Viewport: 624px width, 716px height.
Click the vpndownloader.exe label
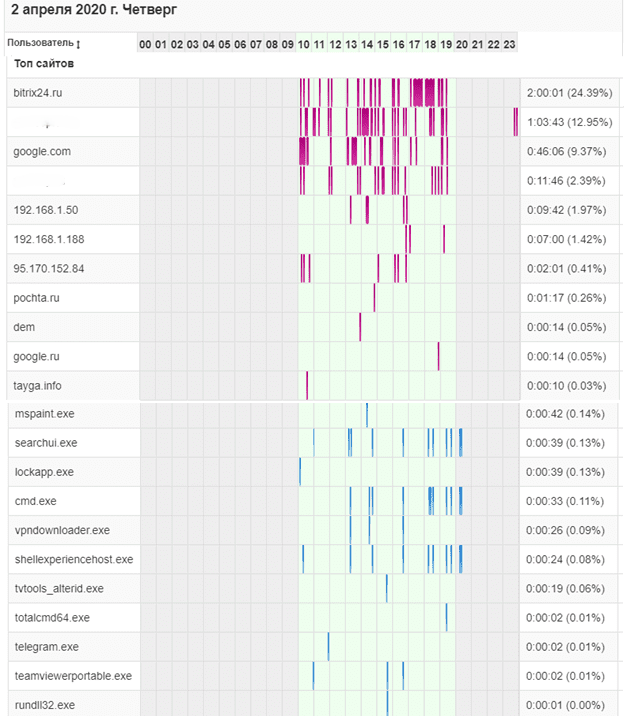(63, 530)
